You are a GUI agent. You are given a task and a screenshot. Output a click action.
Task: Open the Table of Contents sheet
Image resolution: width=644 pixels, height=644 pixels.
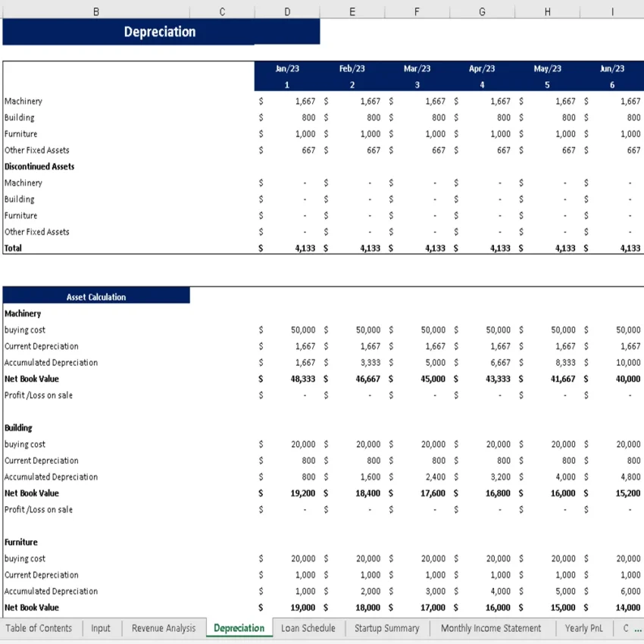coord(39,628)
